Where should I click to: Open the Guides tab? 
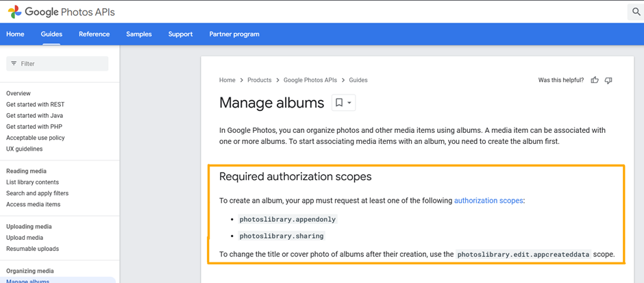52,34
